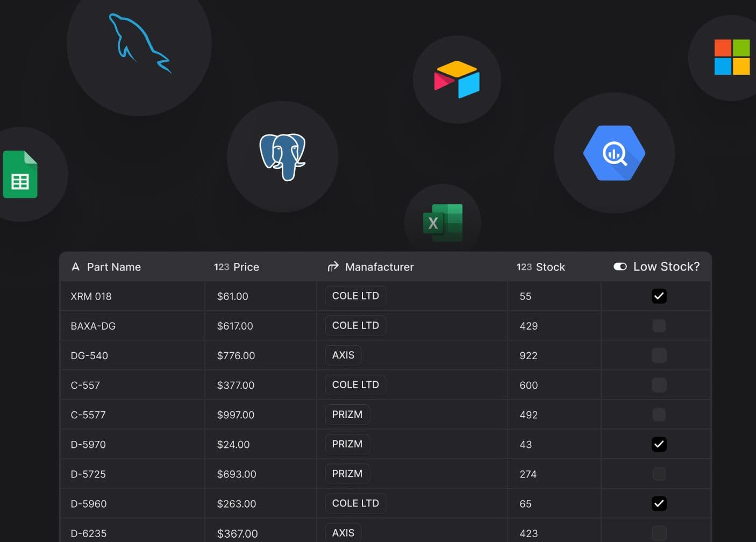This screenshot has width=756, height=542.
Task: Toggle the Low Stock checkbox for D-5960
Action: [659, 503]
